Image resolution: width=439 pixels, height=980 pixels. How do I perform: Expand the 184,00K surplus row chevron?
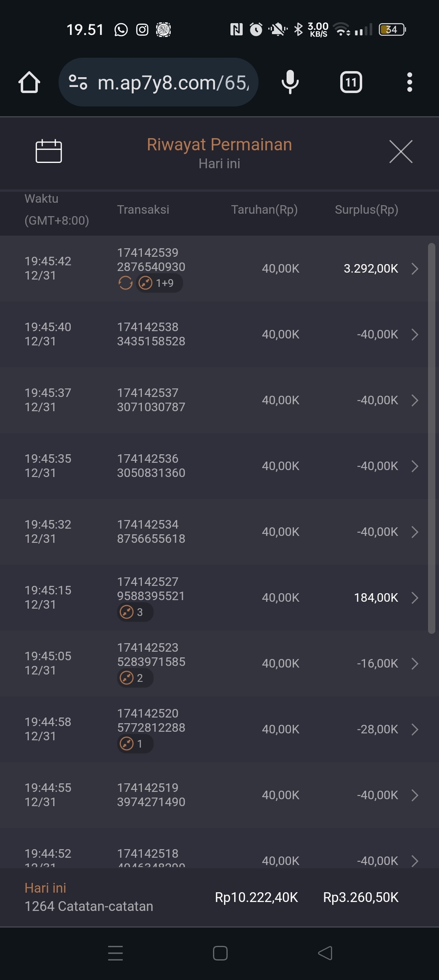[415, 598]
